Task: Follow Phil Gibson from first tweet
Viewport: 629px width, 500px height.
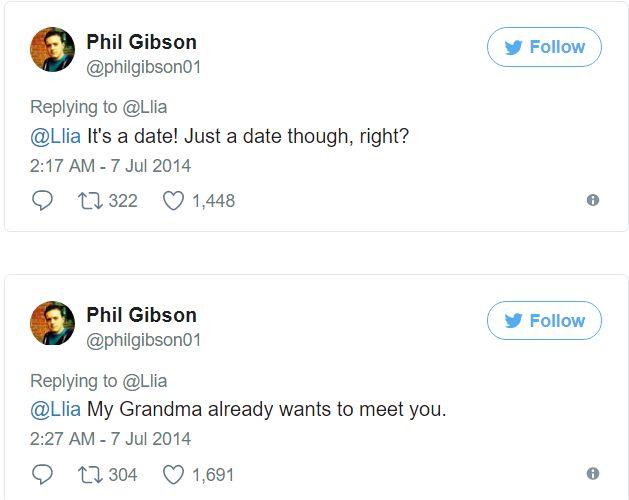Action: (544, 47)
